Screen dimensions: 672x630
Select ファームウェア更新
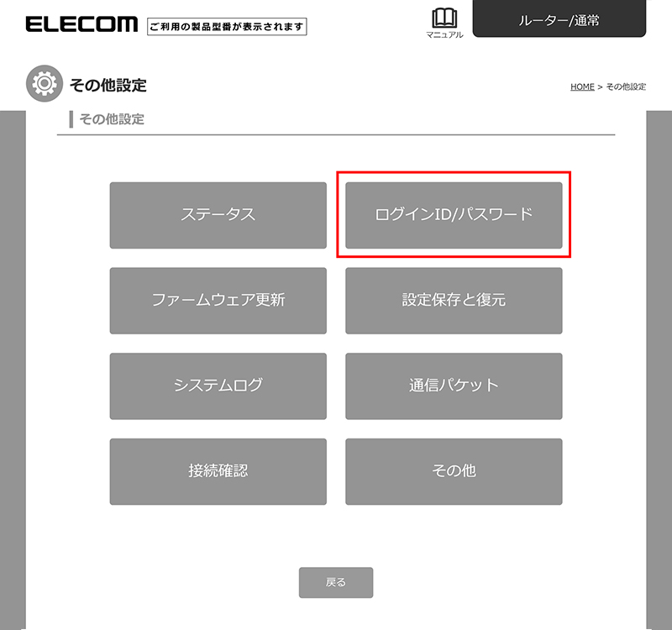tap(218, 301)
